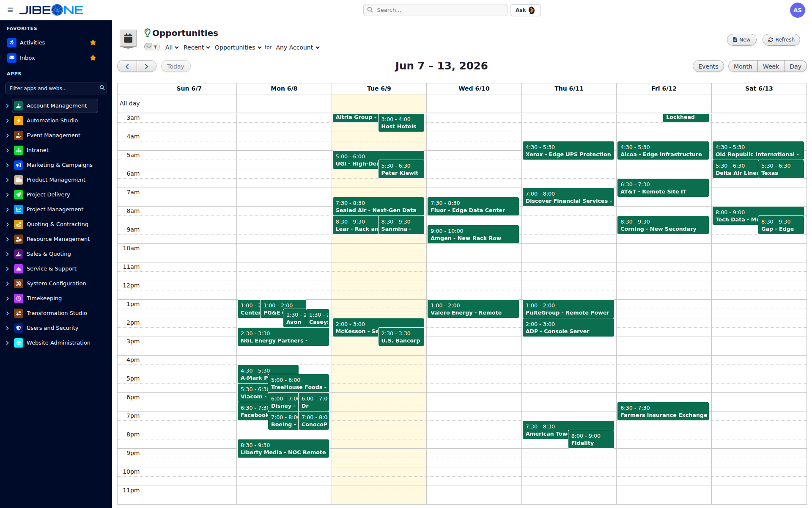This screenshot has width=812, height=508.
Task: Open the Amgen - New Rack Row event
Action: [x=473, y=234]
